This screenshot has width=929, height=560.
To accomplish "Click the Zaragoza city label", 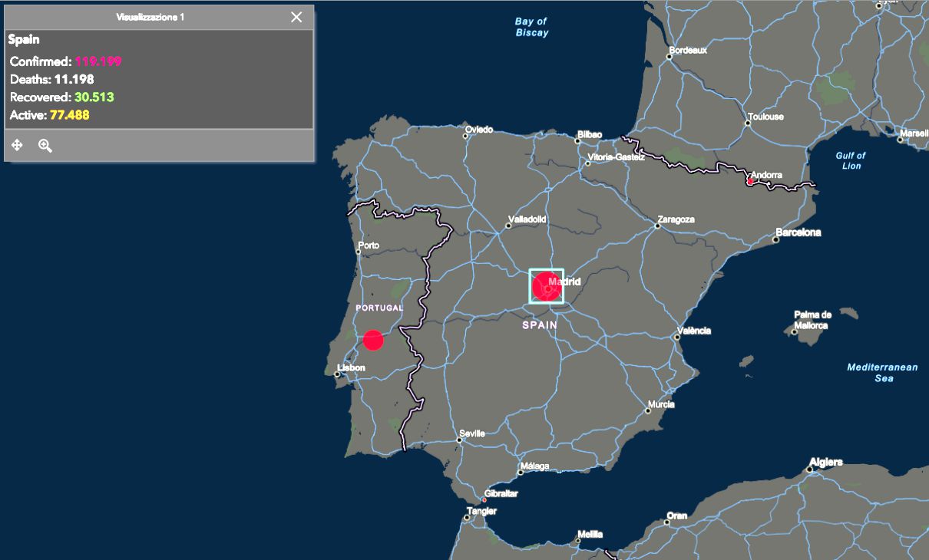I will click(x=676, y=219).
